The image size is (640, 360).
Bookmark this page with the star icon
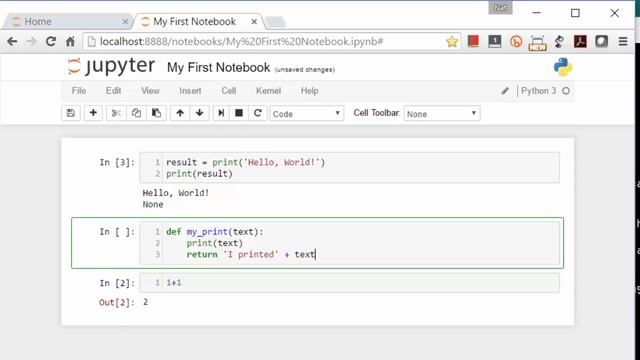pyautogui.click(x=452, y=42)
